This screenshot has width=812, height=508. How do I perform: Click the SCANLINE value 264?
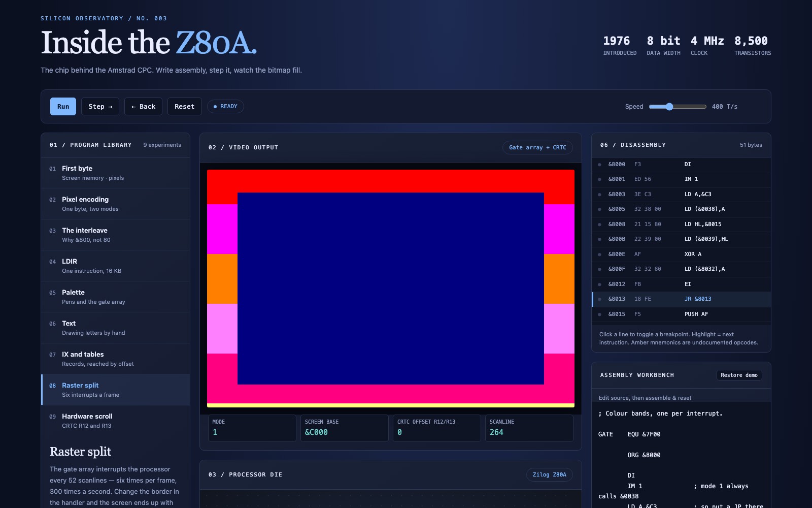pos(496,432)
